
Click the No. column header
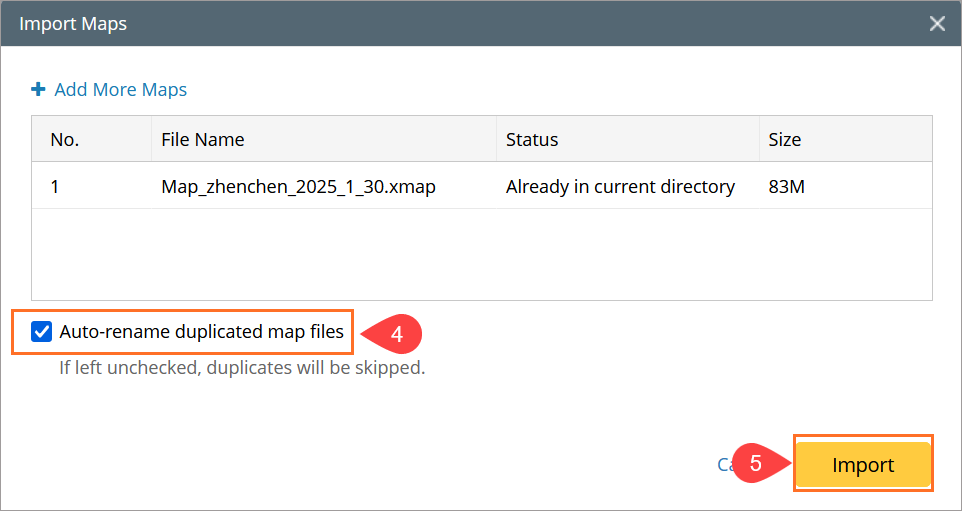tap(64, 140)
